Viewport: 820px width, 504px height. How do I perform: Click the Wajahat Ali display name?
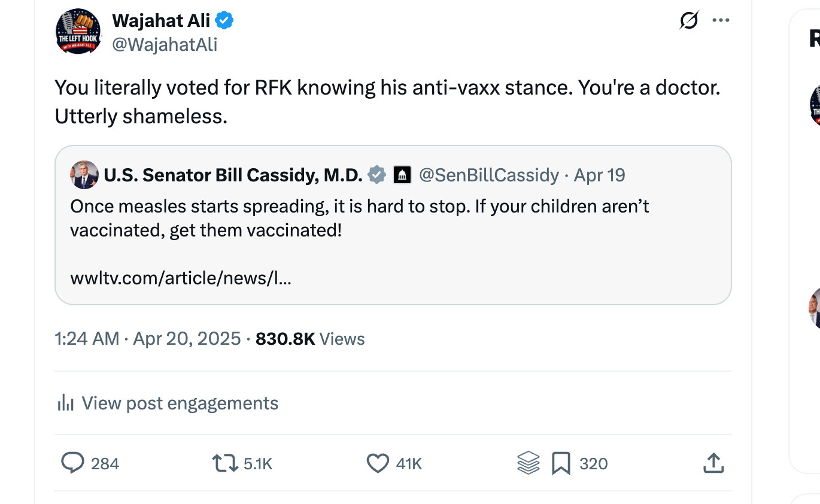click(x=160, y=21)
